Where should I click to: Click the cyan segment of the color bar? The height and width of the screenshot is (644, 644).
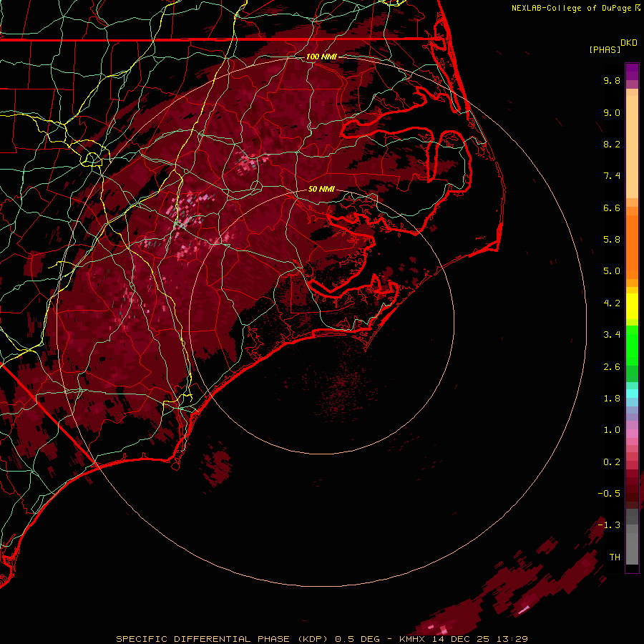pos(632,394)
